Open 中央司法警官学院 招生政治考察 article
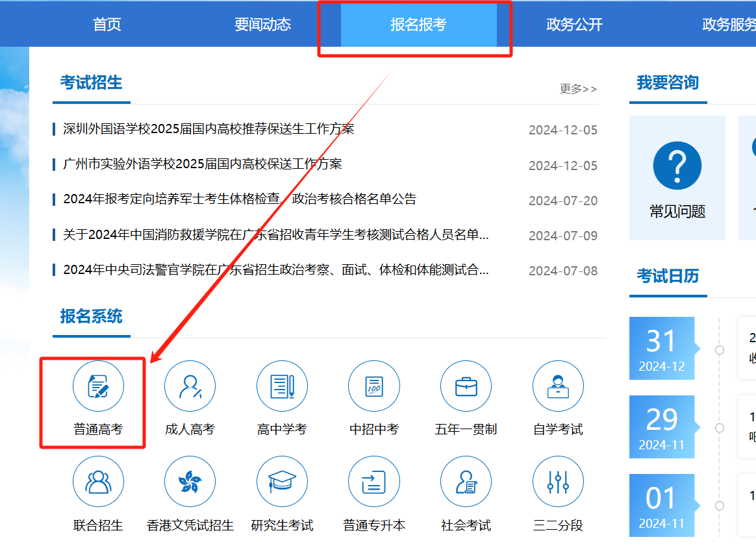Viewport: 756px width, 559px height. pyautogui.click(x=276, y=270)
